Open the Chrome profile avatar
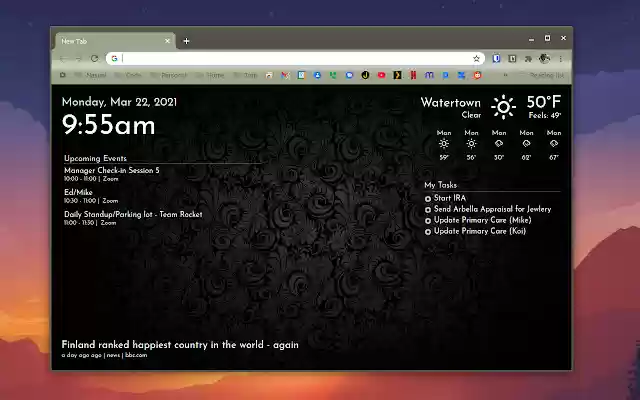This screenshot has height=400, width=640. click(544, 58)
